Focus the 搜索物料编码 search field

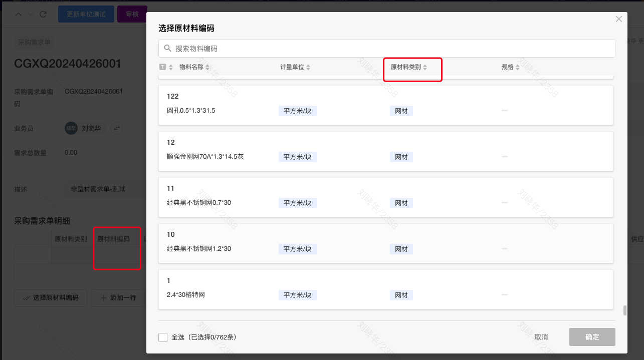387,49
